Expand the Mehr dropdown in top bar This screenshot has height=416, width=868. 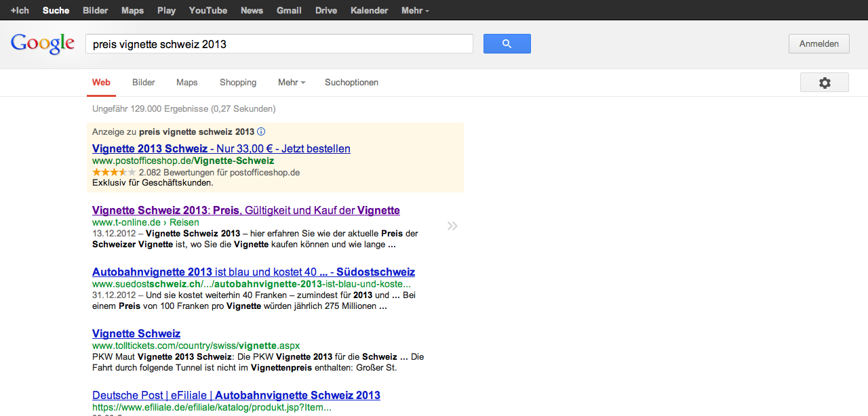click(x=415, y=10)
